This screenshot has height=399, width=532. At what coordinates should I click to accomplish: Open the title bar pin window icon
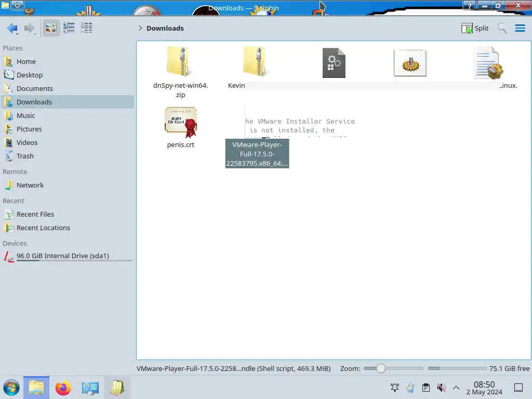18,5
